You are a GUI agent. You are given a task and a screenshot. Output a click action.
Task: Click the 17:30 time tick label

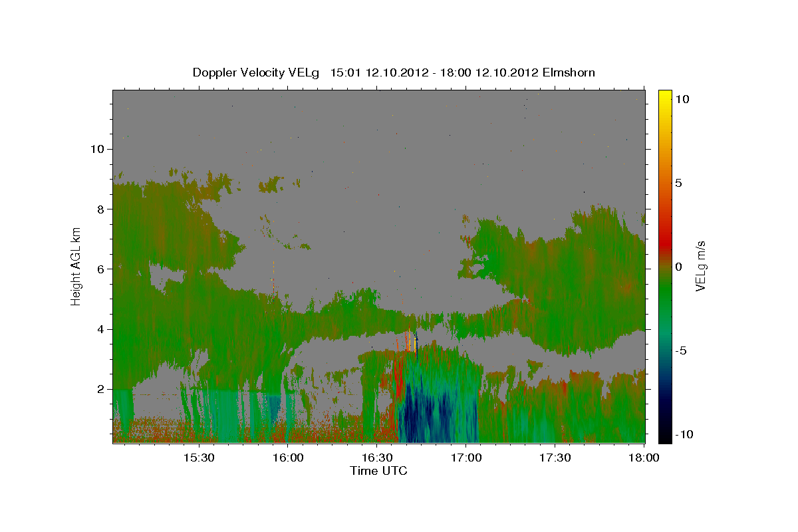555,458
